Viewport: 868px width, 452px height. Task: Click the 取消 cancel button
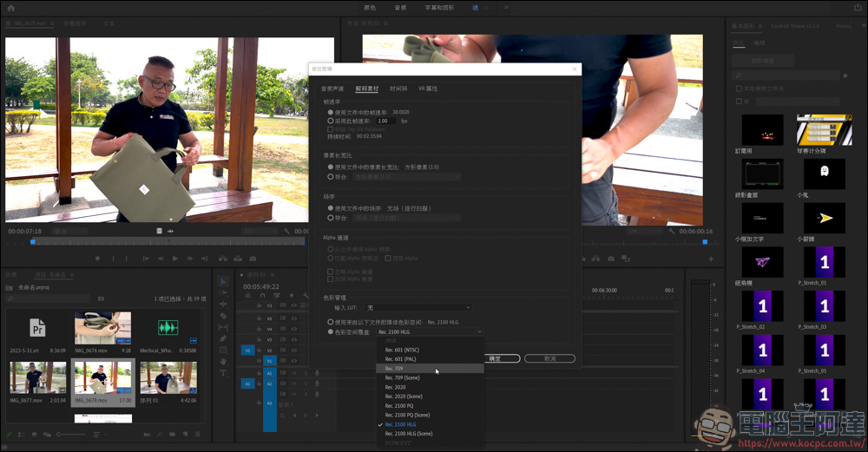pyautogui.click(x=549, y=358)
